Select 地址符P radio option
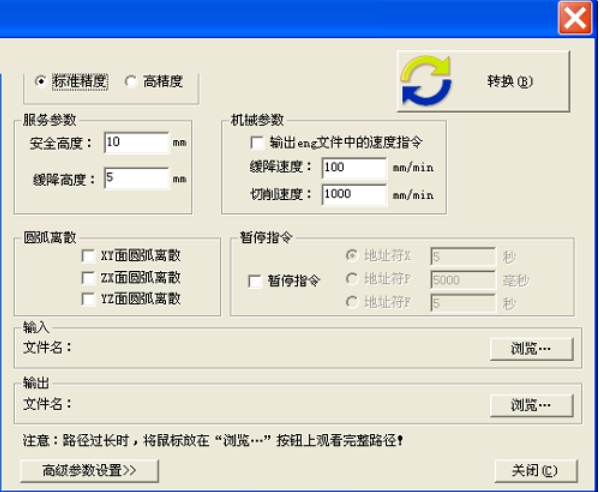This screenshot has height=492, width=600. pos(352,279)
